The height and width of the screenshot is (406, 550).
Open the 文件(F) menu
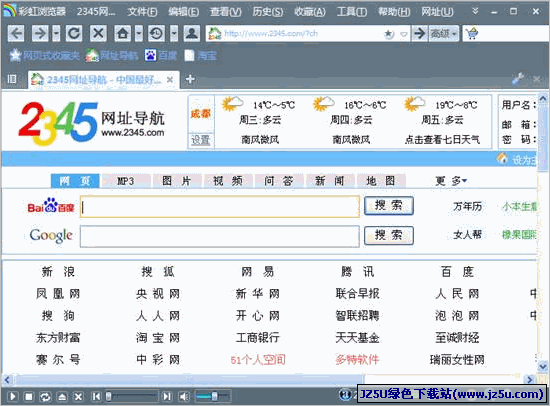(x=142, y=12)
